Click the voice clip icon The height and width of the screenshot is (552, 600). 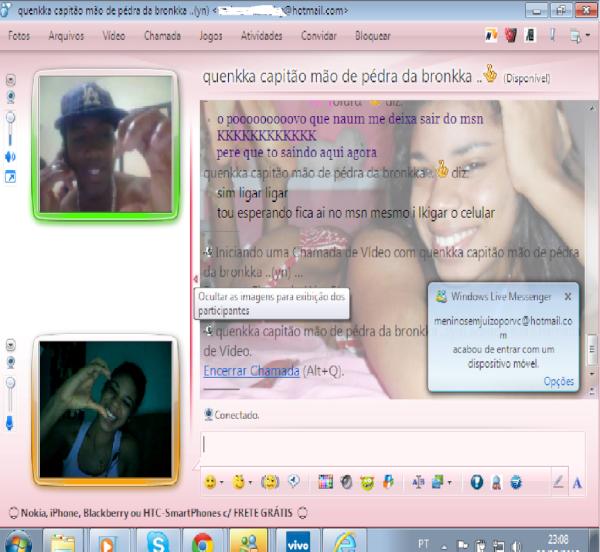[x=294, y=481]
